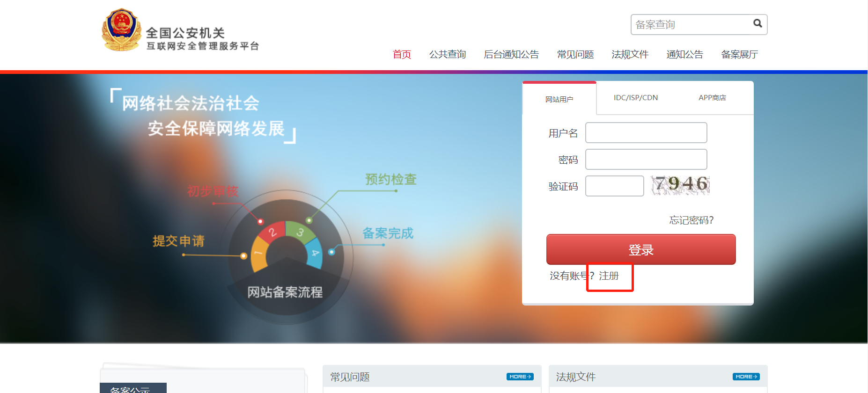Click the 注册 link

(x=609, y=276)
